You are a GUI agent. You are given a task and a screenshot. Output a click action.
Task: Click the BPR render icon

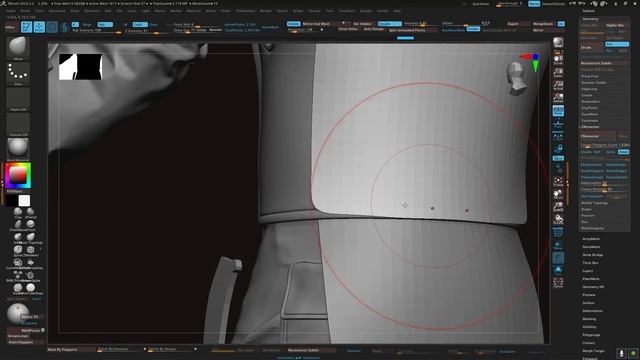tap(558, 42)
